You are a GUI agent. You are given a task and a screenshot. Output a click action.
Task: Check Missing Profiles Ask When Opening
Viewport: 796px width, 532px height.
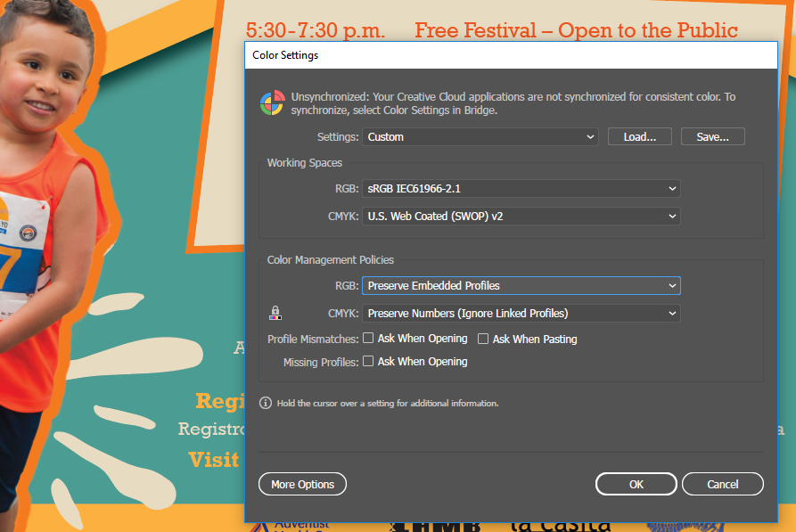(x=368, y=362)
